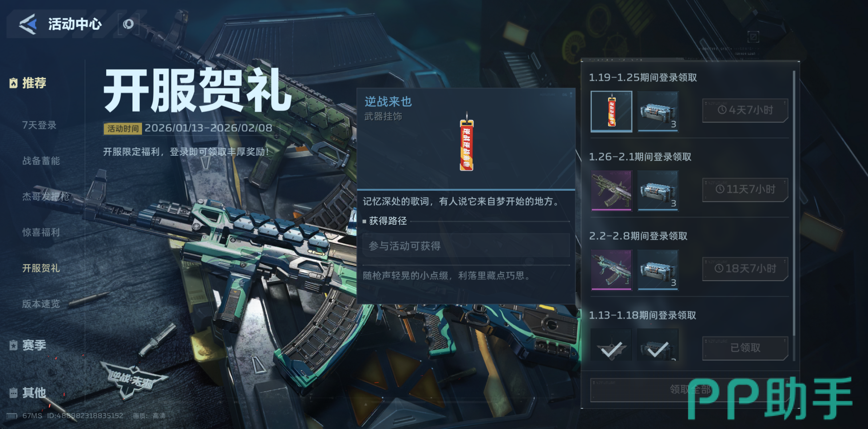Click the 参与活动可获得 obtain path field
Viewport: 868px width, 429px height.
tap(466, 246)
